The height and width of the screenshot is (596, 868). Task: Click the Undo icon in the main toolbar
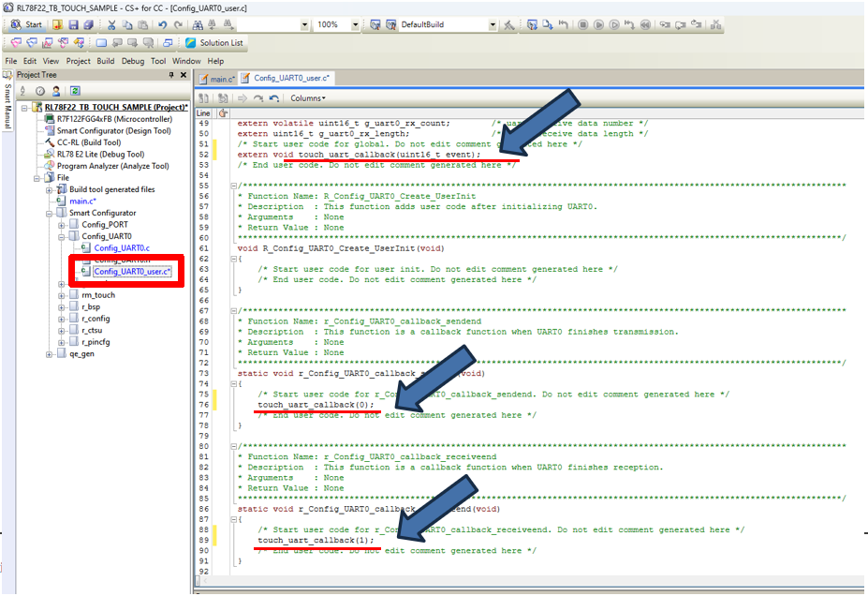click(162, 24)
